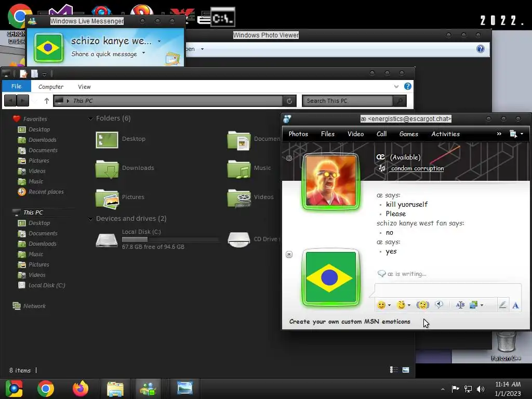Open the Downloads folder icon
The width and height of the screenshot is (532, 399).
(x=107, y=169)
